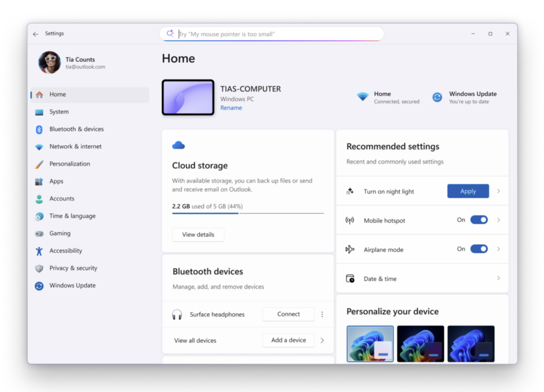Click the Privacy & security shield icon
Viewport: 544px width, 392px height.
pyautogui.click(x=39, y=268)
